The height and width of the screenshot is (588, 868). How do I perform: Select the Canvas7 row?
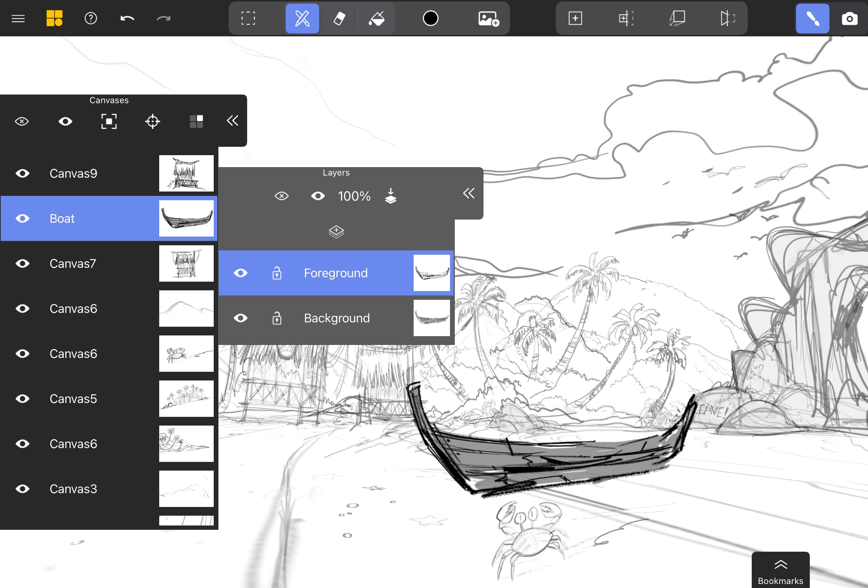click(x=109, y=263)
